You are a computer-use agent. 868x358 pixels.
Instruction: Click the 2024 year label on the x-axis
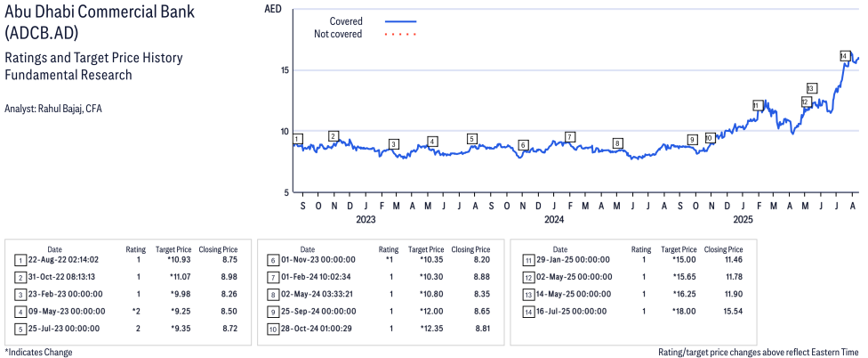554,219
